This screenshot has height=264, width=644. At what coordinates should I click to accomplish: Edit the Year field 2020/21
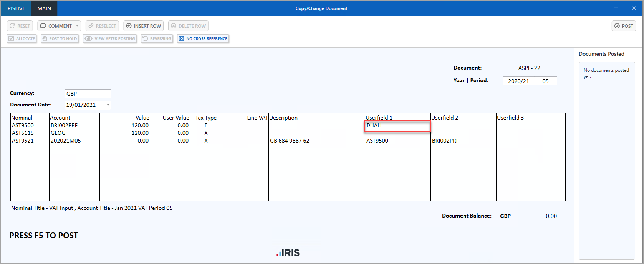click(x=518, y=81)
